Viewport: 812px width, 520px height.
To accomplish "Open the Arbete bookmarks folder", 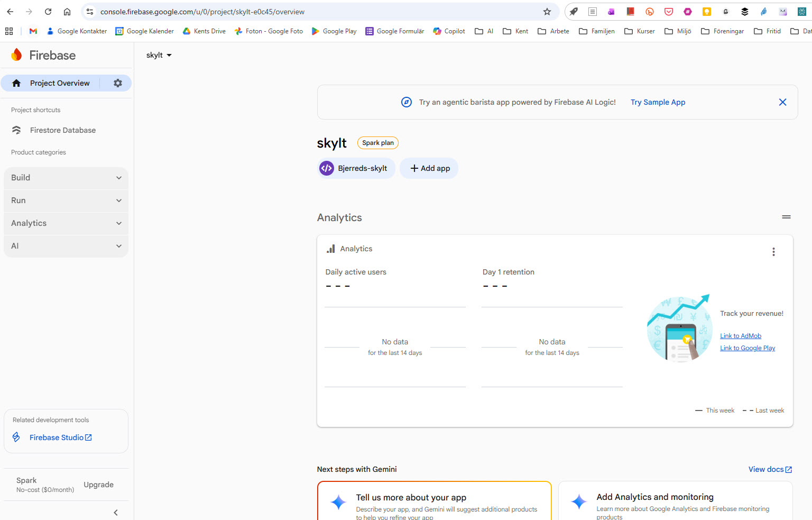I will coord(553,31).
